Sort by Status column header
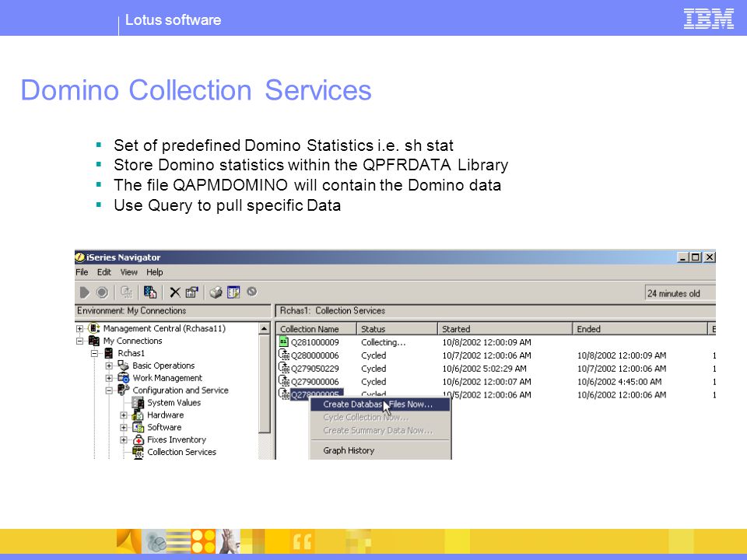The height and width of the screenshot is (560, 747). click(x=398, y=328)
